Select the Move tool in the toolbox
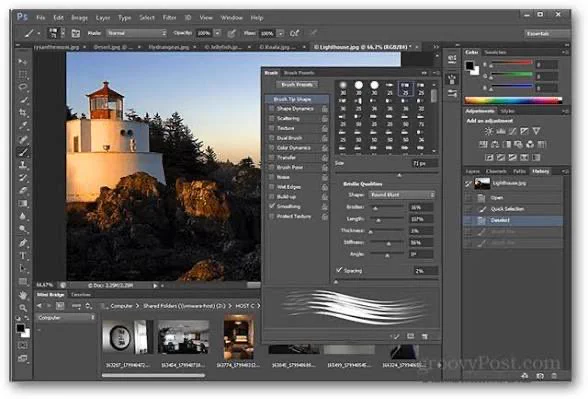 pos(22,61)
